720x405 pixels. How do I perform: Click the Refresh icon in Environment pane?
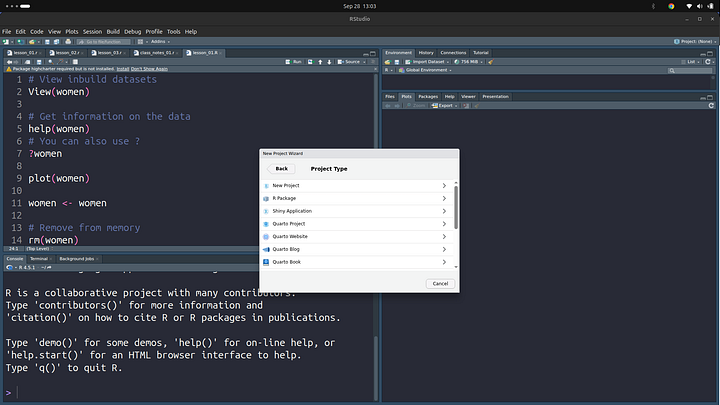point(708,62)
